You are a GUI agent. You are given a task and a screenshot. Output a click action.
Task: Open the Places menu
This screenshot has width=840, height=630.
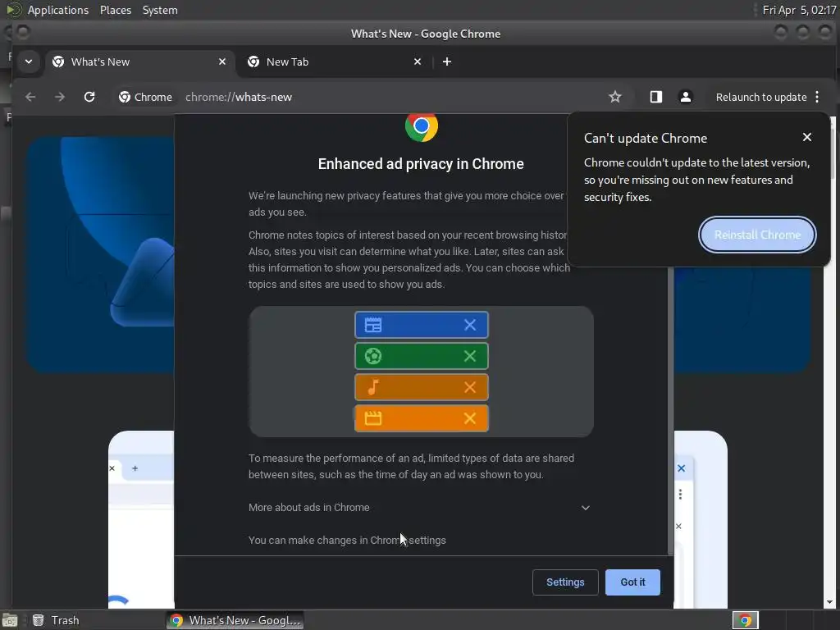[116, 10]
